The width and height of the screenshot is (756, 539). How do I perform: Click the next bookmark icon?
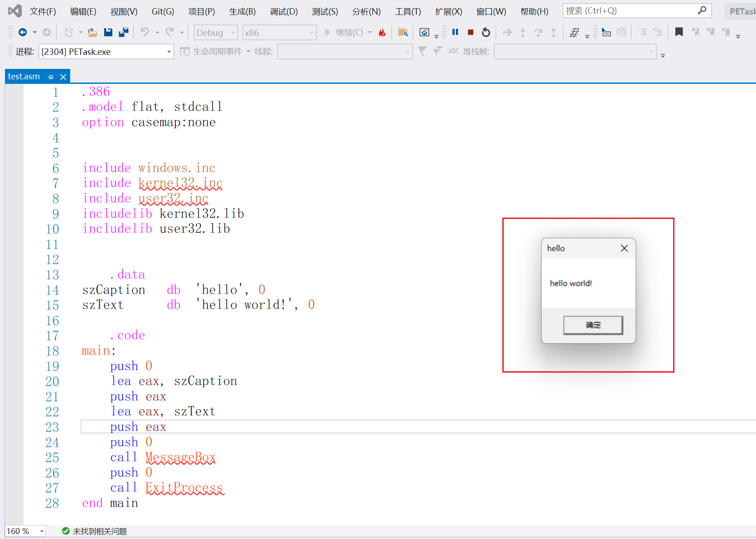710,32
